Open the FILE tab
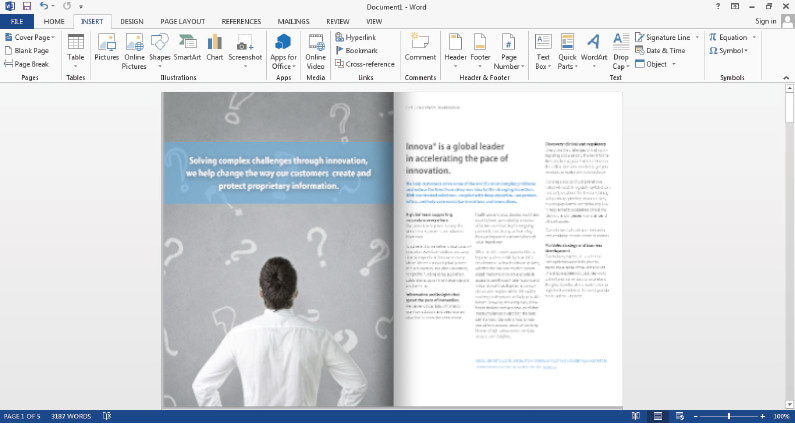This screenshot has height=424, width=795. [17, 21]
